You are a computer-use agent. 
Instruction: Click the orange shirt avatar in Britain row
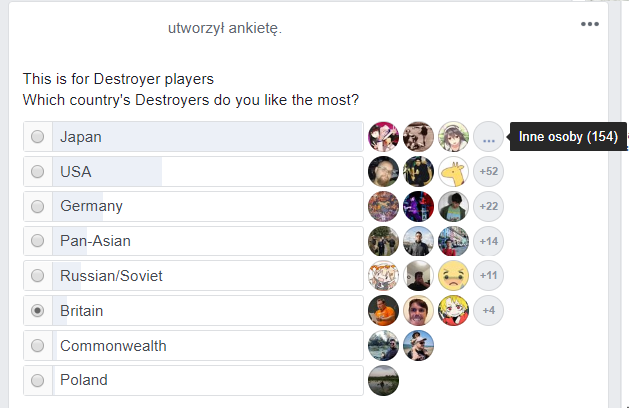(x=384, y=311)
